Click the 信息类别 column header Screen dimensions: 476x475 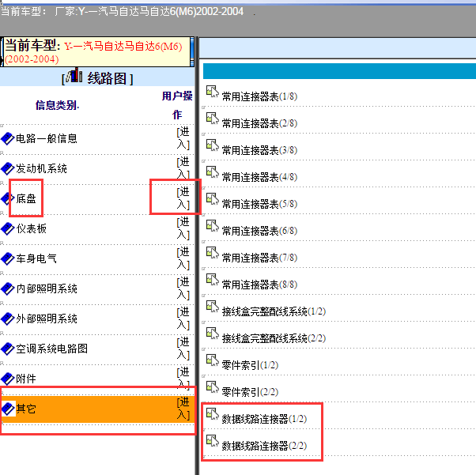pyautogui.click(x=57, y=105)
